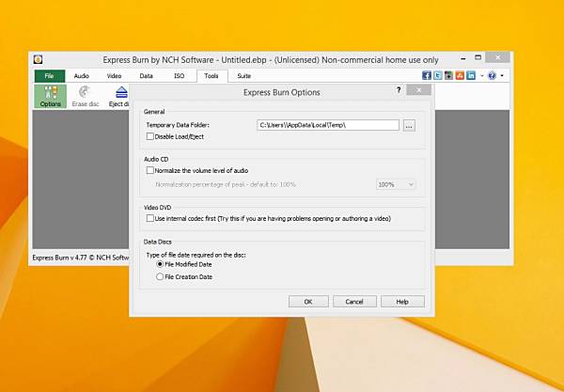Click the Temporary Data Folder path field
This screenshot has height=392, width=564.
tap(328, 125)
